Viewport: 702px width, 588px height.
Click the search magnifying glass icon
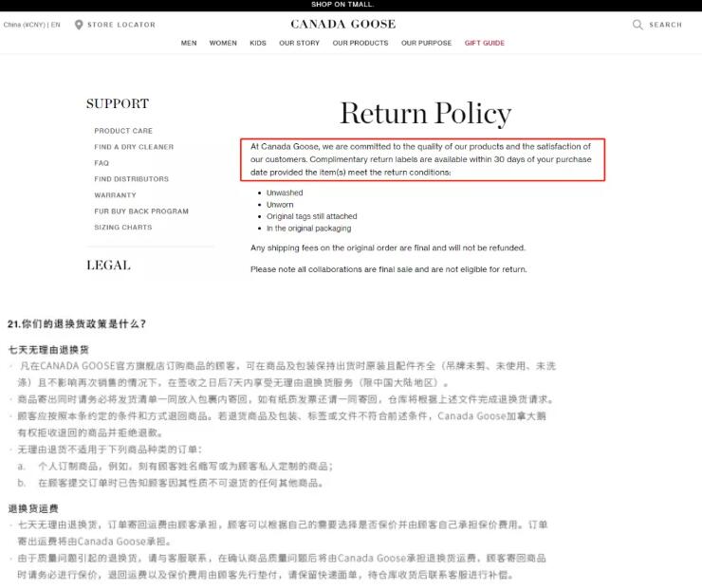pyautogui.click(x=637, y=25)
